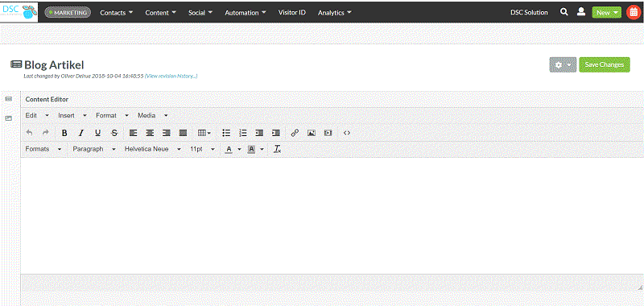Open search with magnifier icon

point(564,12)
